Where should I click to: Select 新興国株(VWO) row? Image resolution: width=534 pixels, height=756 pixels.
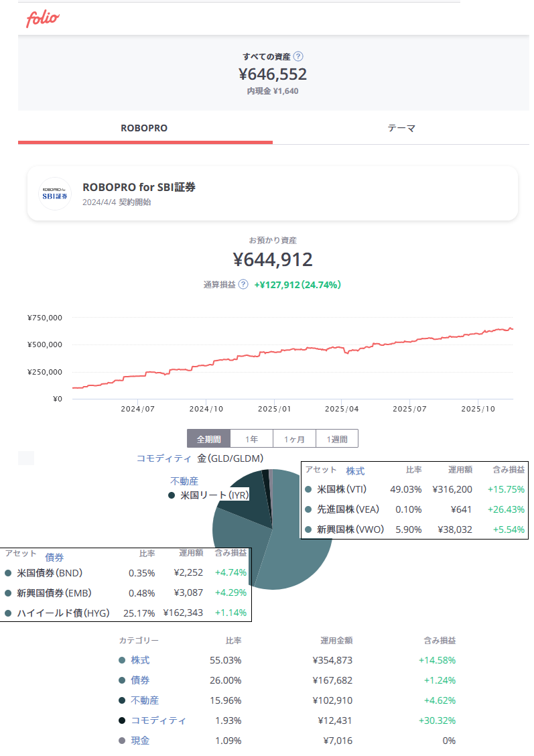point(415,529)
